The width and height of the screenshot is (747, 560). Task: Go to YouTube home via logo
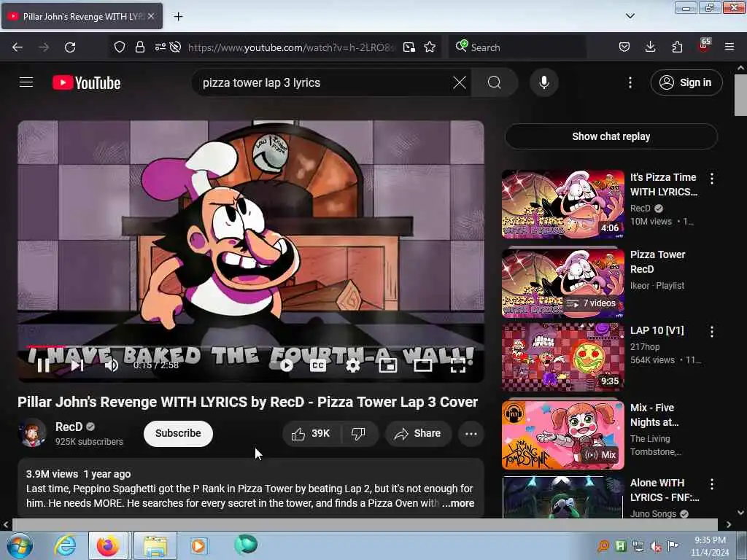pos(86,83)
